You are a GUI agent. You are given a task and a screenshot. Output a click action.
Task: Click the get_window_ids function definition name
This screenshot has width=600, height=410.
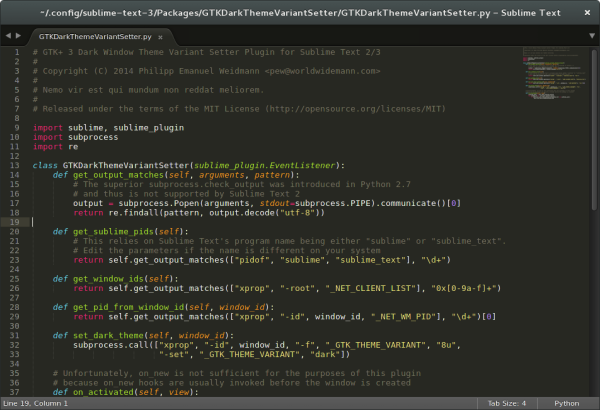tap(108, 279)
